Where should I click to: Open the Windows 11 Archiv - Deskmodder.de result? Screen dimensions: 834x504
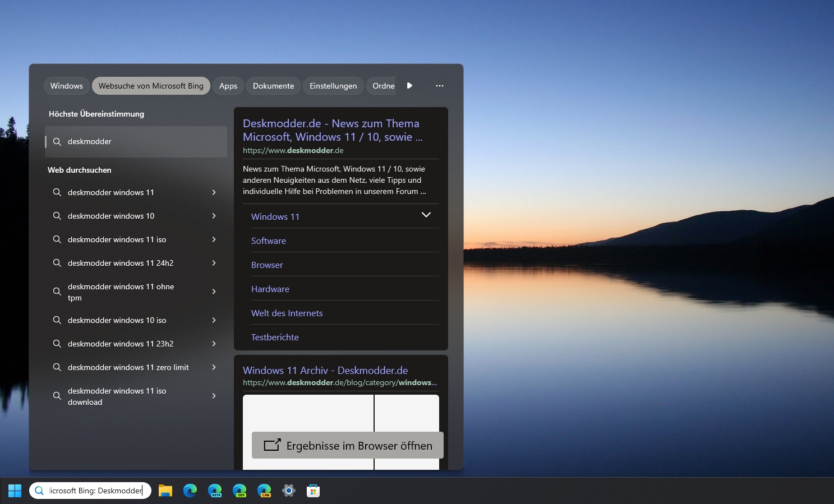tap(325, 370)
